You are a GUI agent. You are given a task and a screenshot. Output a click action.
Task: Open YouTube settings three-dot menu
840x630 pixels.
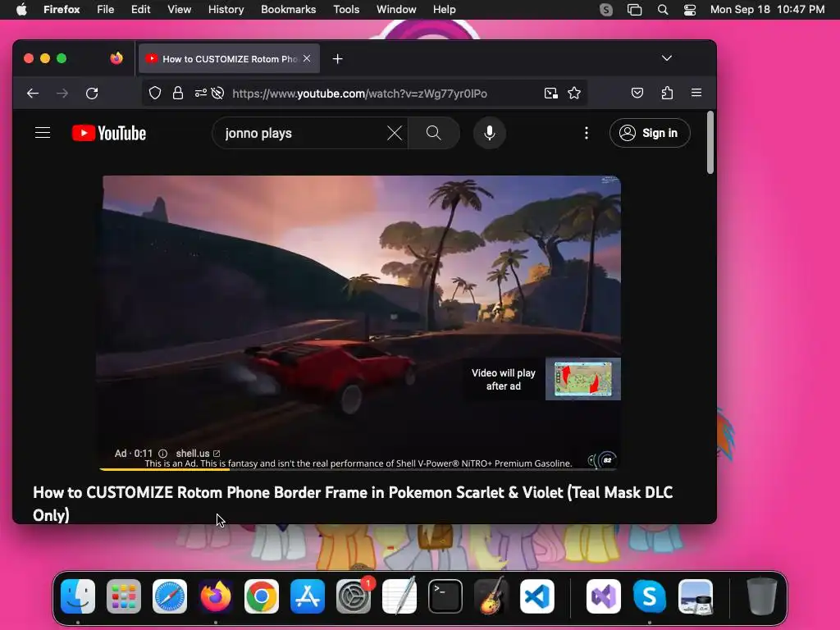[587, 133]
